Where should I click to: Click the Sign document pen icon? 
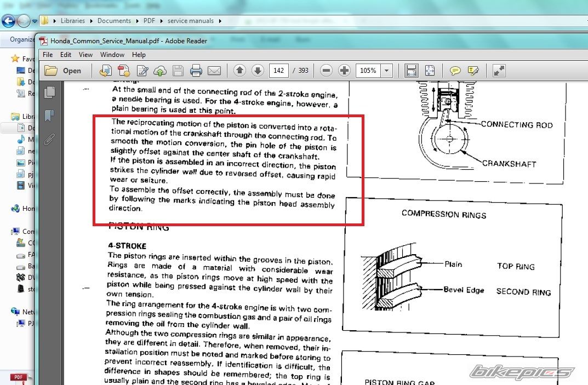click(x=142, y=71)
